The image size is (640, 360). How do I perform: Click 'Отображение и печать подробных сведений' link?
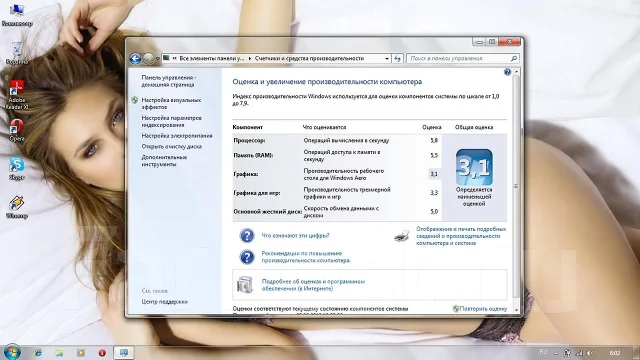pyautogui.click(x=461, y=236)
